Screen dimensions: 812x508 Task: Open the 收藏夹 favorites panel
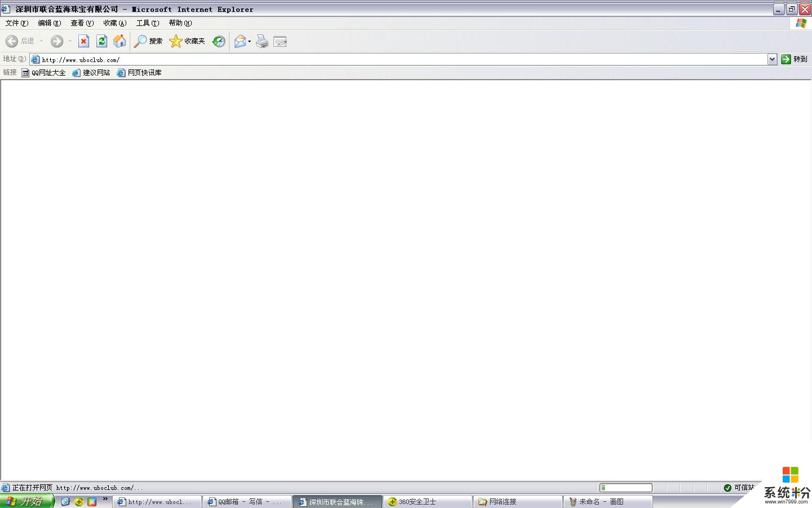point(187,41)
